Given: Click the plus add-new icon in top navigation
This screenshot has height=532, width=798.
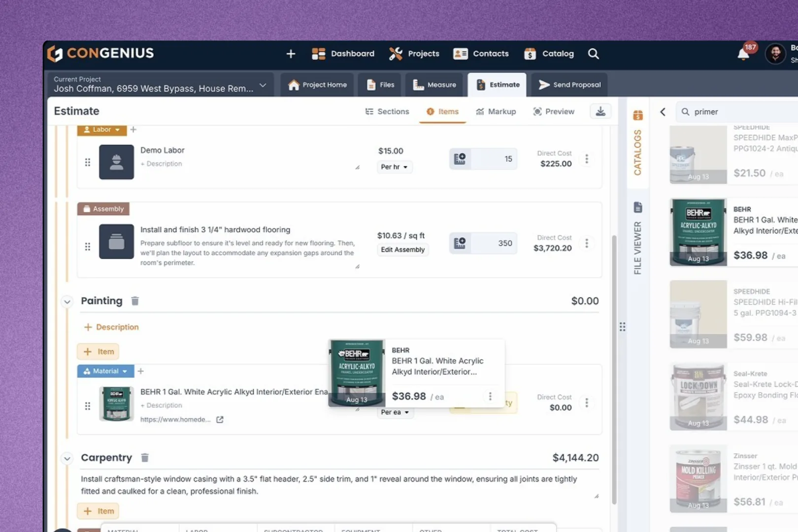Looking at the screenshot, I should pyautogui.click(x=291, y=54).
